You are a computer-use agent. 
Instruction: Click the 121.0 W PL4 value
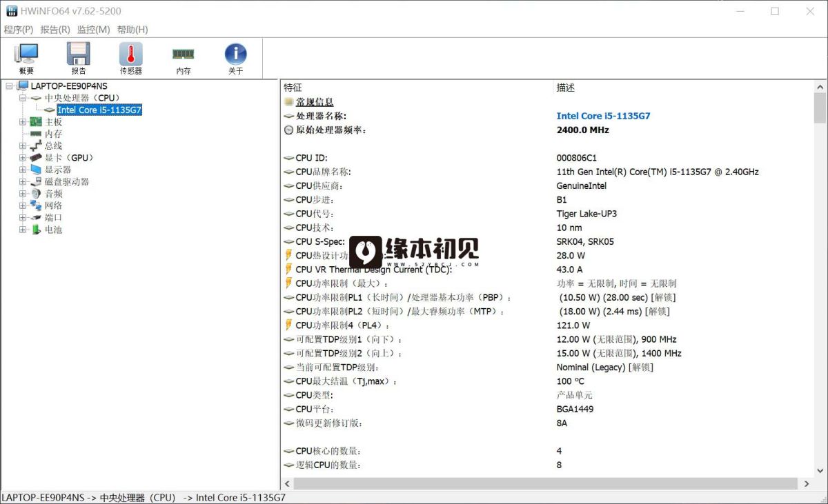coord(573,325)
